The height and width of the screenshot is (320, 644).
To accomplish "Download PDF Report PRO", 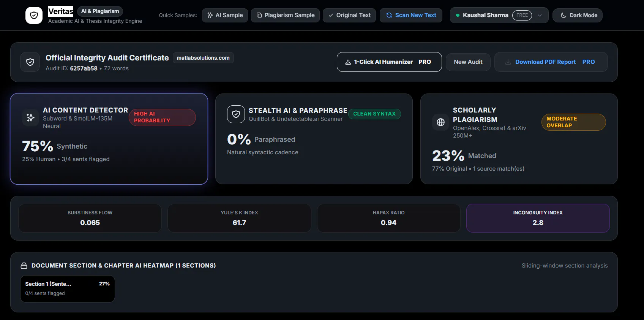I will (551, 62).
